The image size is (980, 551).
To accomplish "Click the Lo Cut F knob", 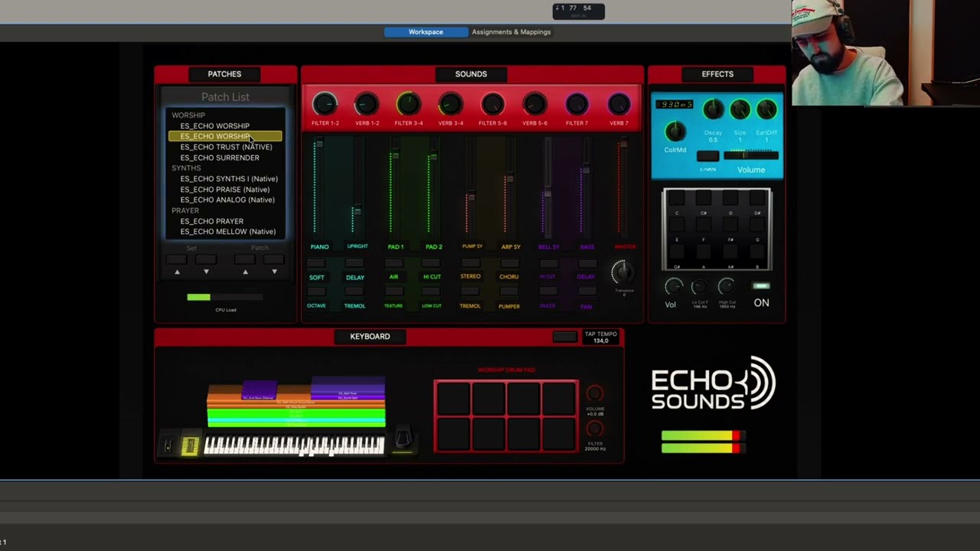I will pos(699,287).
